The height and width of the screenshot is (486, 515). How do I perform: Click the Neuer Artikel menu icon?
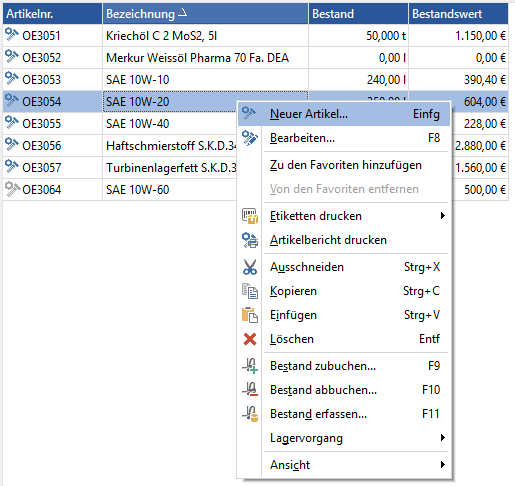249,114
